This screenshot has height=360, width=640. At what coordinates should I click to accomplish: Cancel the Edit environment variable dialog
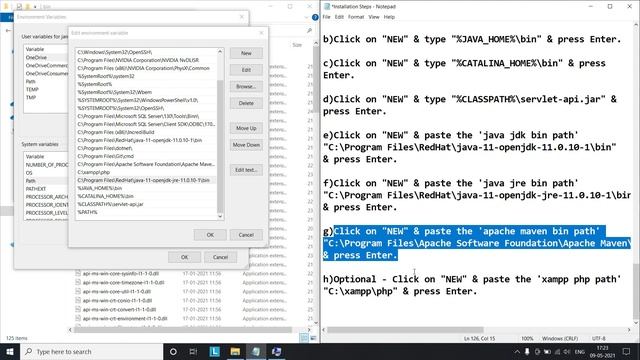pyautogui.click(x=246, y=235)
